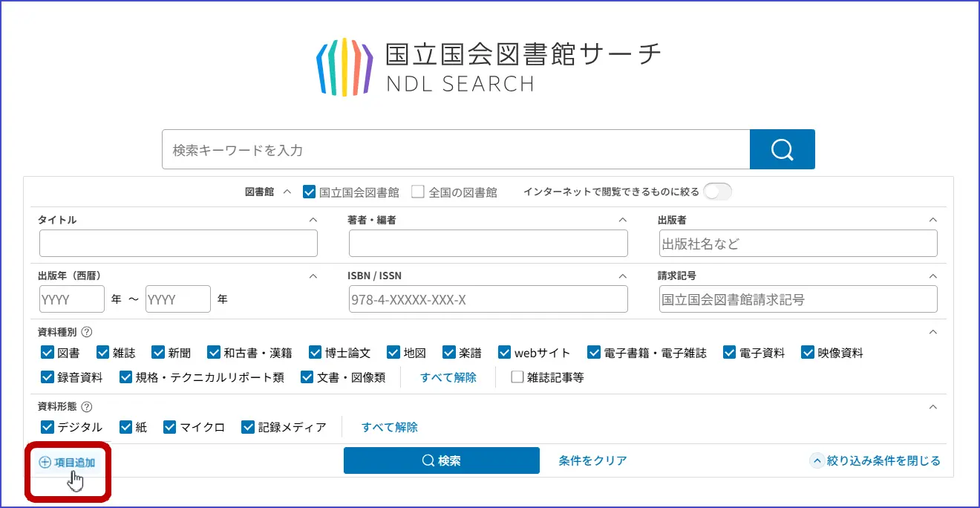Click the circled arrow icon for 絞り込み条件を閉じる
The width and height of the screenshot is (980, 508).
817,461
